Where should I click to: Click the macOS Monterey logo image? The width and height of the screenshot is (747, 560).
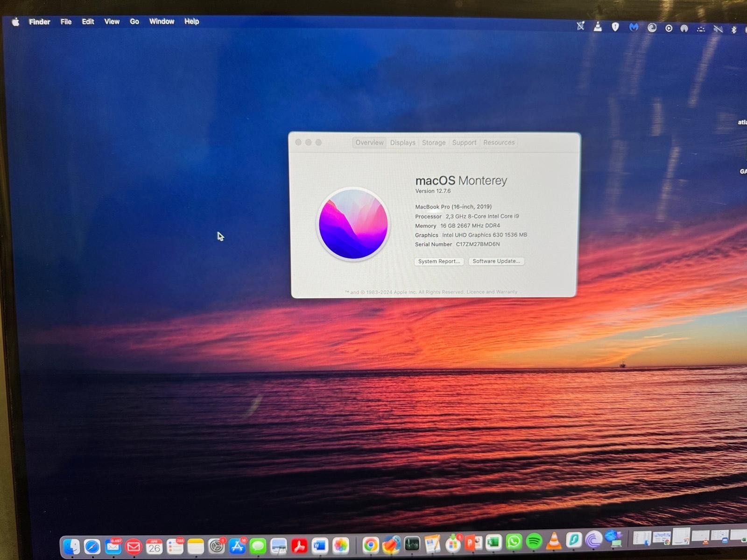point(353,224)
